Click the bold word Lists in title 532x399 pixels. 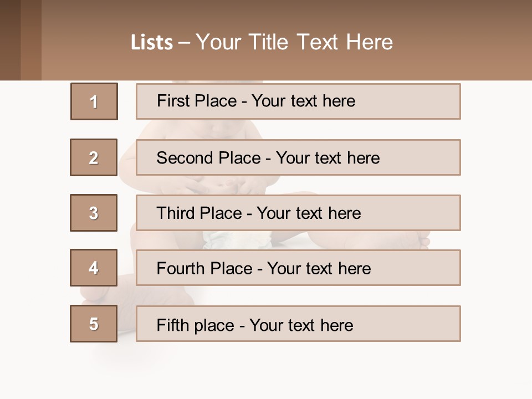tap(152, 42)
